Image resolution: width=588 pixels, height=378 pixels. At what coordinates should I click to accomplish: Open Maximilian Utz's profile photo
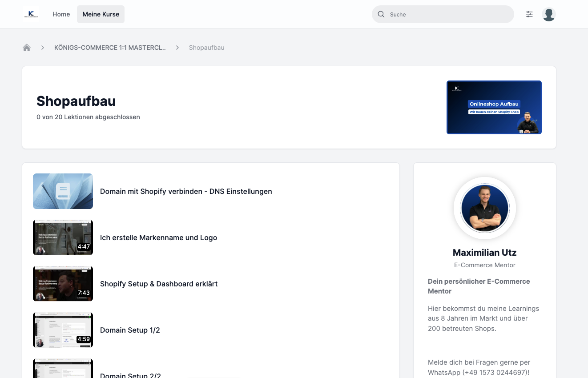click(x=484, y=208)
